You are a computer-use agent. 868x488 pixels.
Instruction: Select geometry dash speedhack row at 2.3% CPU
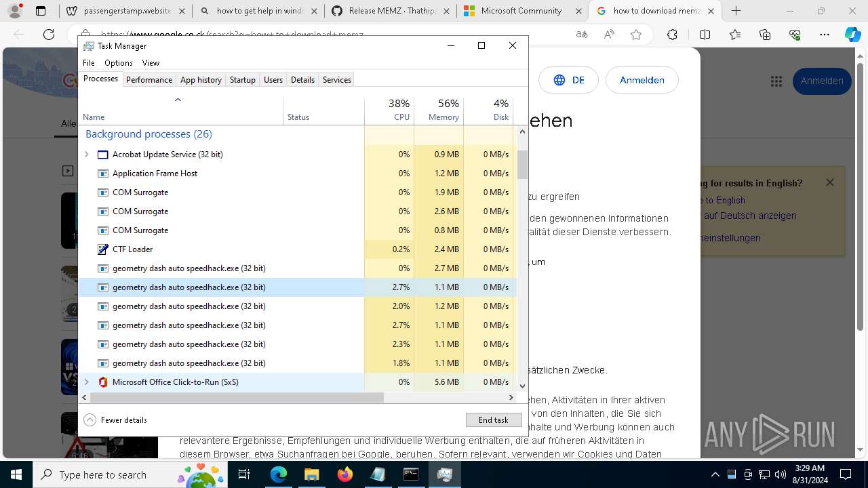coord(297,344)
